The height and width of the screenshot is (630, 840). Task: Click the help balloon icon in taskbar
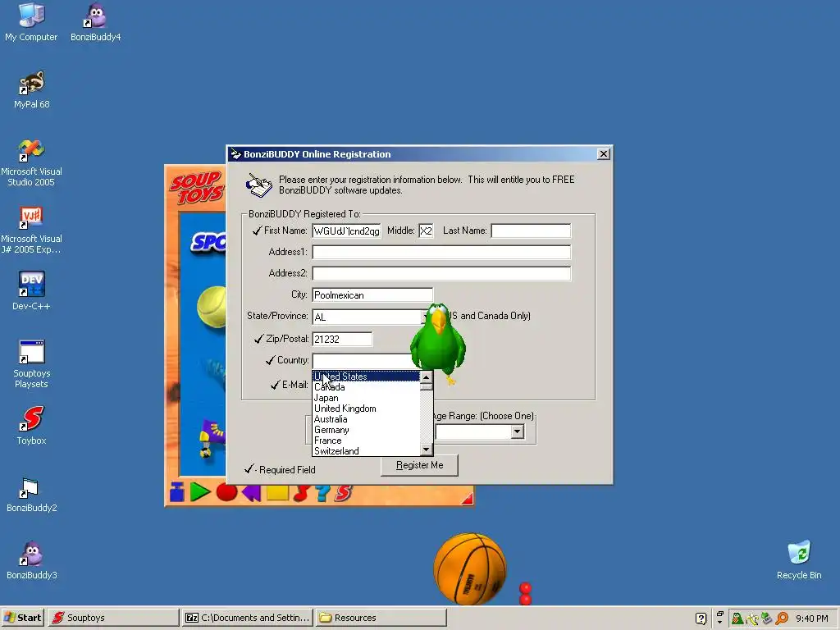pos(701,619)
